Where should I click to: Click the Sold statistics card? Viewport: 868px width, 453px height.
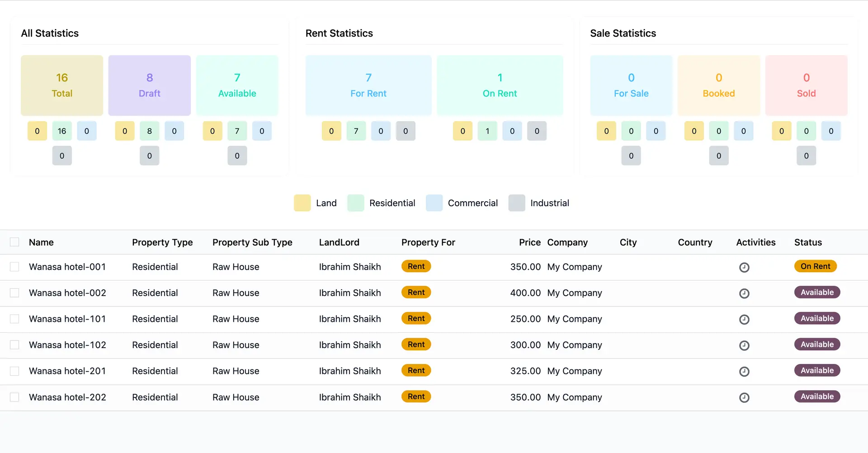[x=806, y=85]
